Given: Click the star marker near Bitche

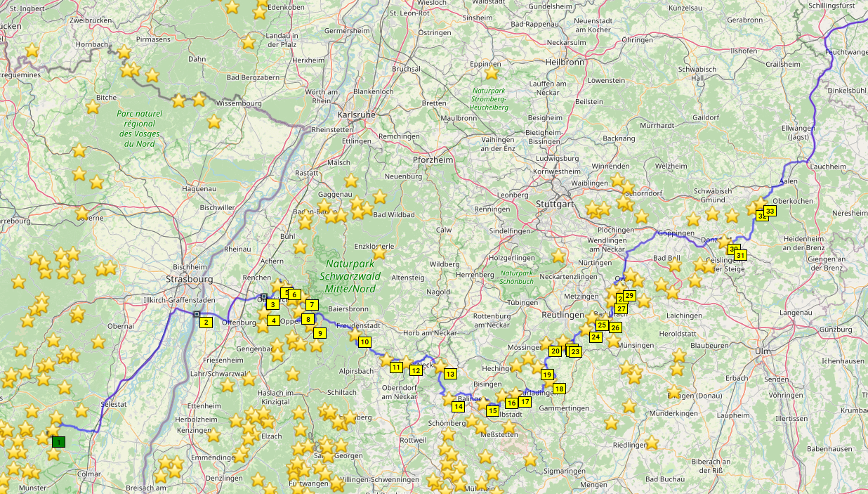Looking at the screenshot, I should [x=93, y=107].
